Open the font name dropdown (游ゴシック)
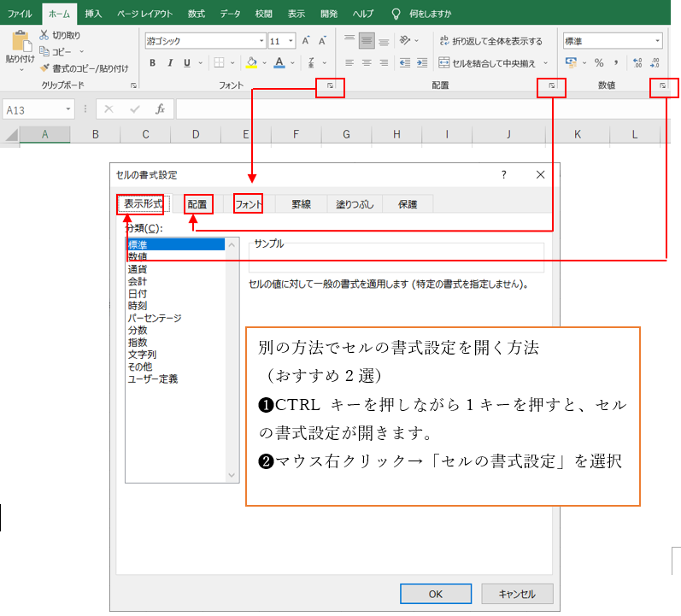Screen dimensions: 681x616 pyautogui.click(x=261, y=40)
